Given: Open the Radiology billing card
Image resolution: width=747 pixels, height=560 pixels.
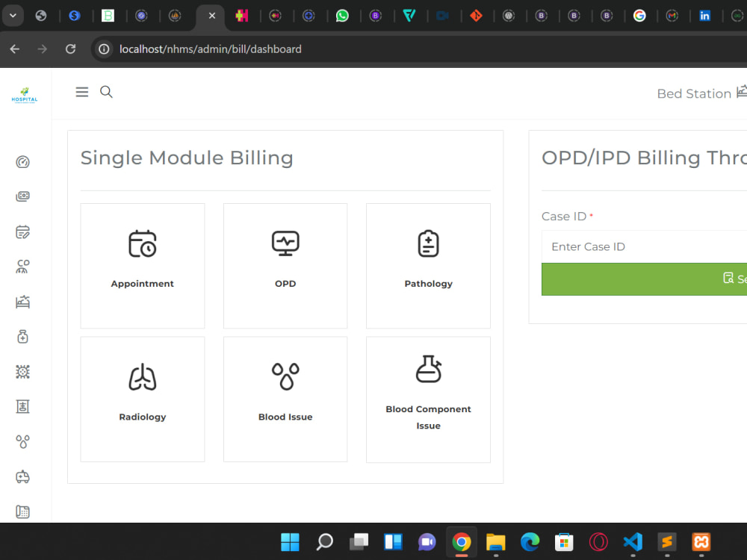Looking at the screenshot, I should [x=143, y=399].
